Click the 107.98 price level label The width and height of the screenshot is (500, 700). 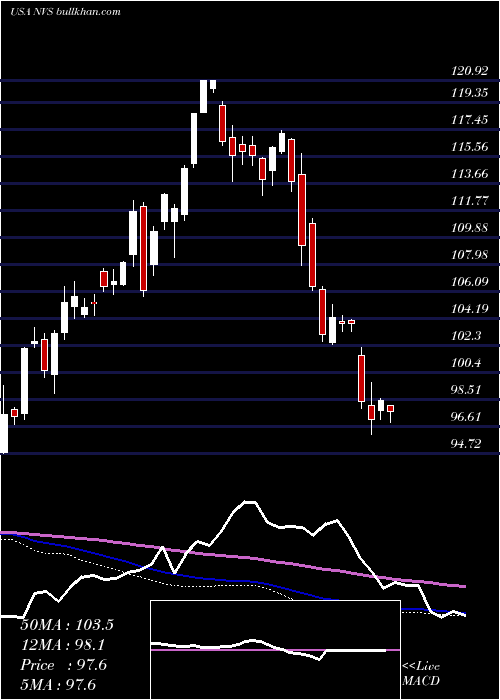[x=469, y=255]
